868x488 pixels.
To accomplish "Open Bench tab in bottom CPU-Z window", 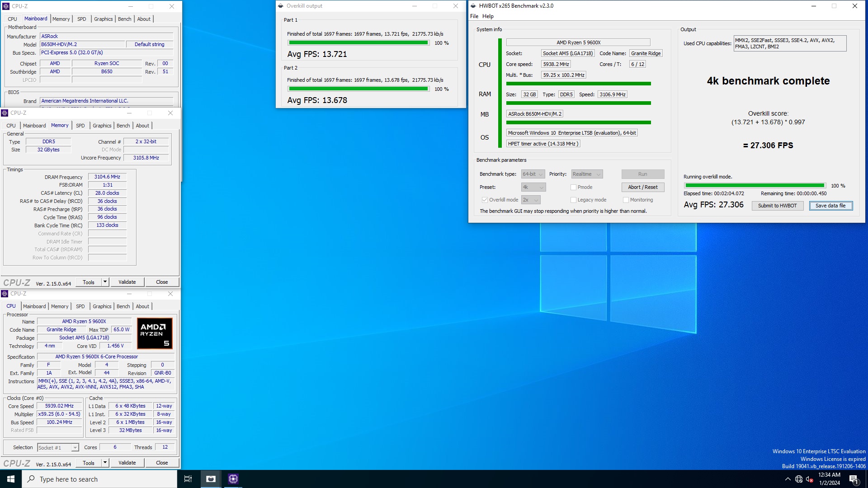I will coord(123,306).
